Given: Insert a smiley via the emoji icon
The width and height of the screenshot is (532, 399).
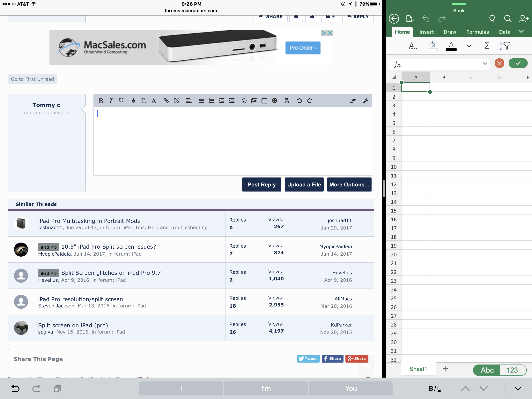Looking at the screenshot, I should pyautogui.click(x=244, y=101).
